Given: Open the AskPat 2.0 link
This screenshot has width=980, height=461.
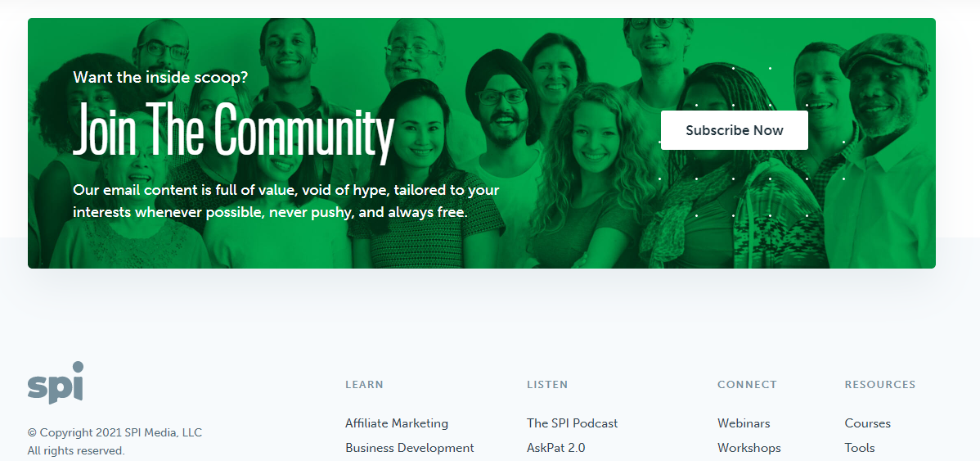Looking at the screenshot, I should pyautogui.click(x=555, y=448).
